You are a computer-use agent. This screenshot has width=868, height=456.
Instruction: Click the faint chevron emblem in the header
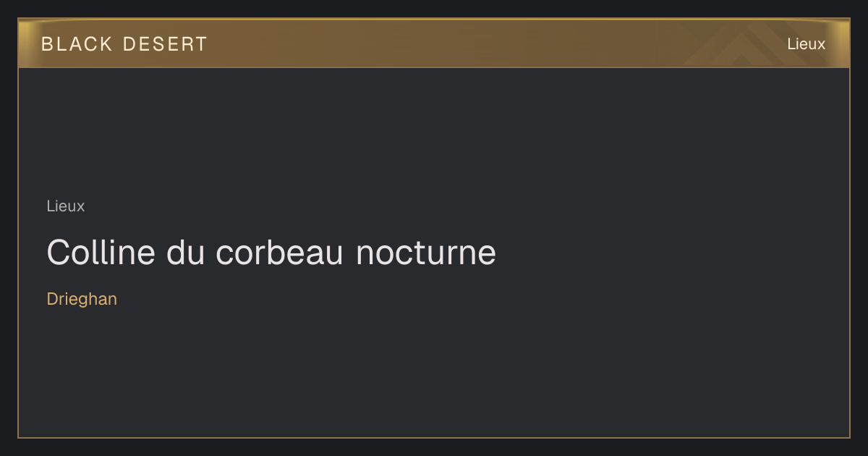click(752, 44)
